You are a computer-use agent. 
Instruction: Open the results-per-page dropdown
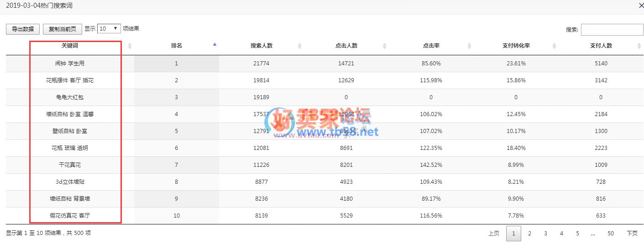(109, 28)
